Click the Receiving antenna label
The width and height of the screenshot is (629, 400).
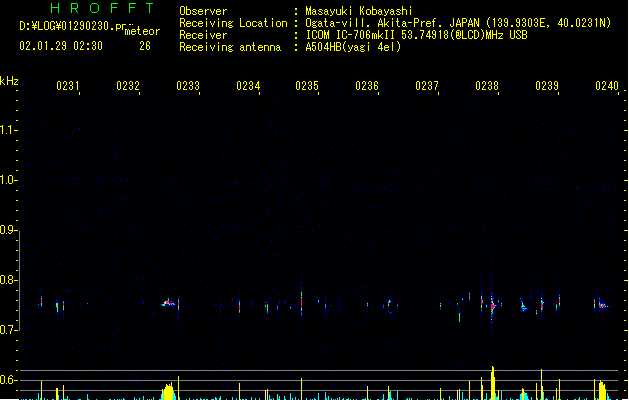click(230, 47)
